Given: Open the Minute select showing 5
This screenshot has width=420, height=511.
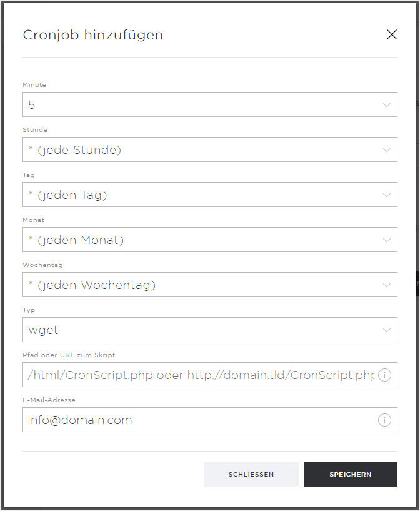Looking at the screenshot, I should pyautogui.click(x=209, y=104).
